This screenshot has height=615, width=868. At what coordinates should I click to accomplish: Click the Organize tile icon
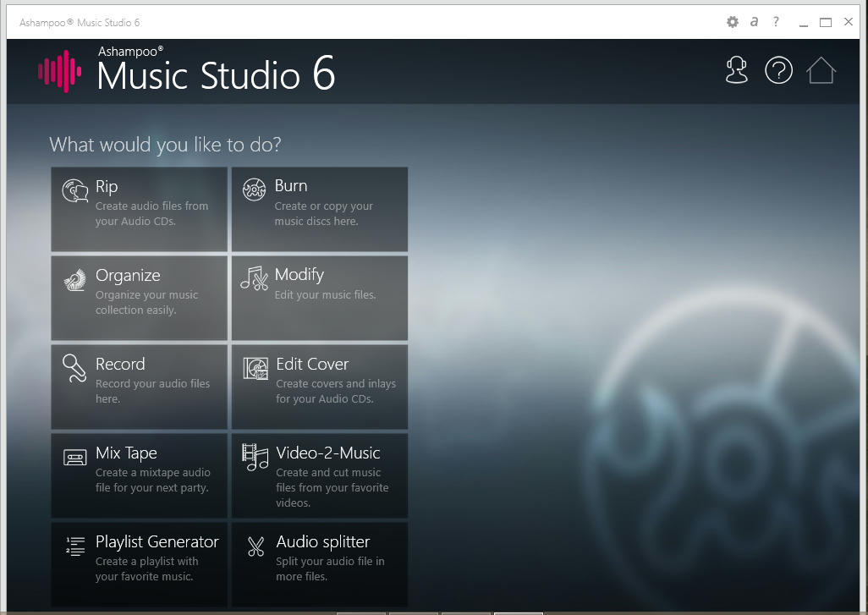[74, 279]
